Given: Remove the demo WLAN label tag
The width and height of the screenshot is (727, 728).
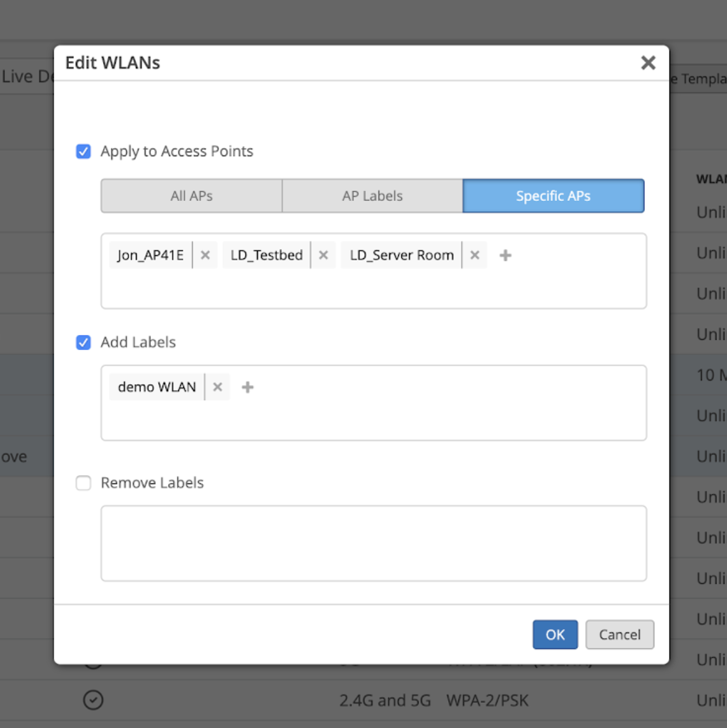Looking at the screenshot, I should point(217,387).
